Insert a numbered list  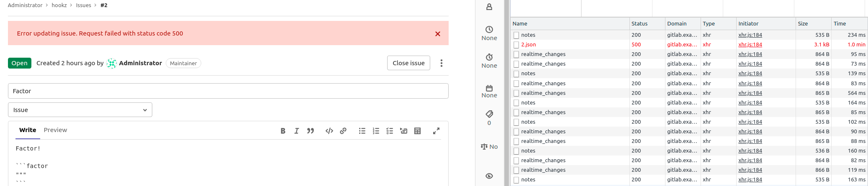pos(376,131)
